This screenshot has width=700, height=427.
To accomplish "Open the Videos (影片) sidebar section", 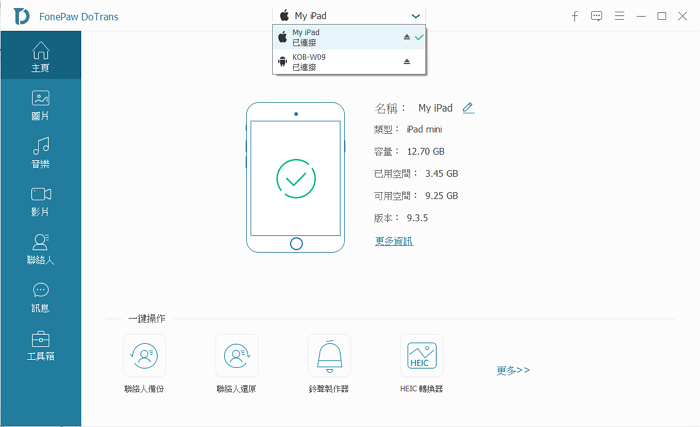I will (41, 201).
